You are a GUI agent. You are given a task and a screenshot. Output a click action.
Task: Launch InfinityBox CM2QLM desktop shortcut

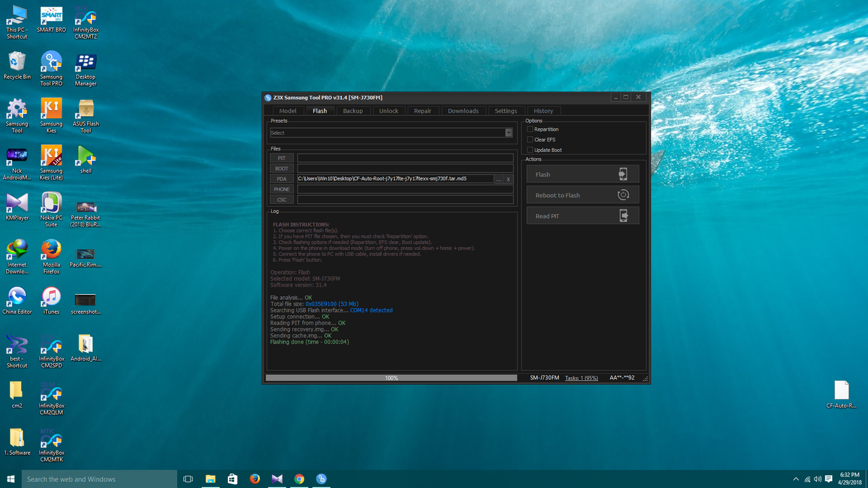(52, 397)
